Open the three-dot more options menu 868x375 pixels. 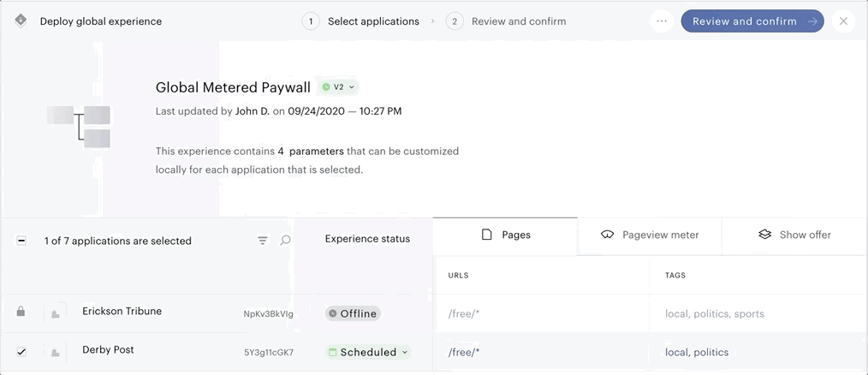[x=662, y=21]
